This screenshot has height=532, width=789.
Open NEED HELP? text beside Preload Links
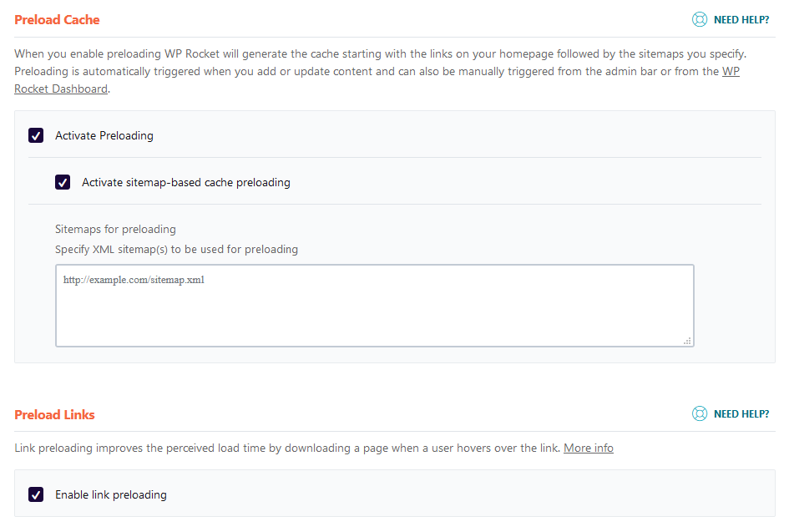click(741, 413)
